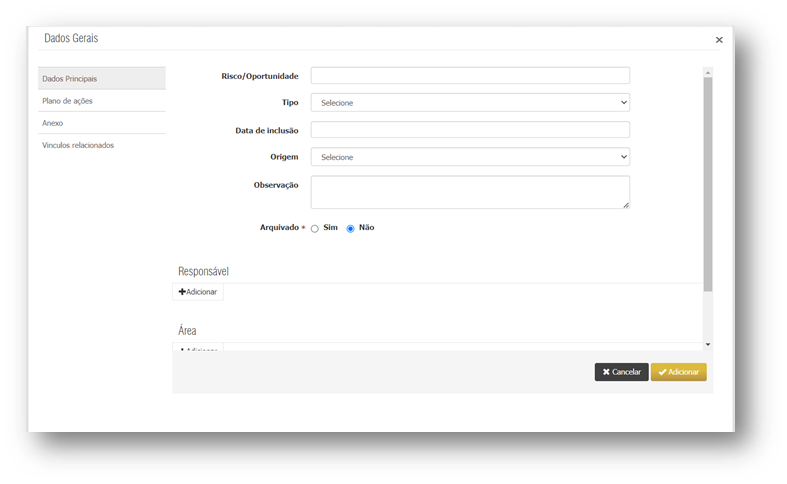Go to the Anexo tab
787x484 pixels.
pos(101,123)
